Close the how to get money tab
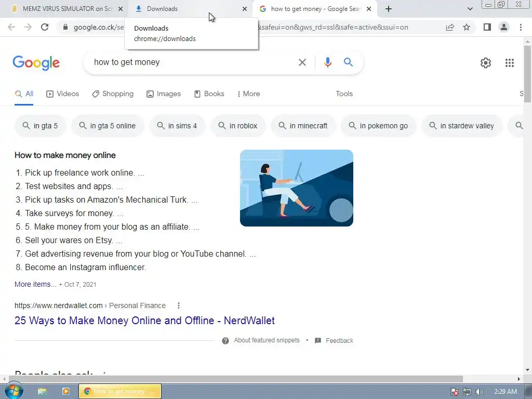The image size is (532, 399). coord(369,9)
